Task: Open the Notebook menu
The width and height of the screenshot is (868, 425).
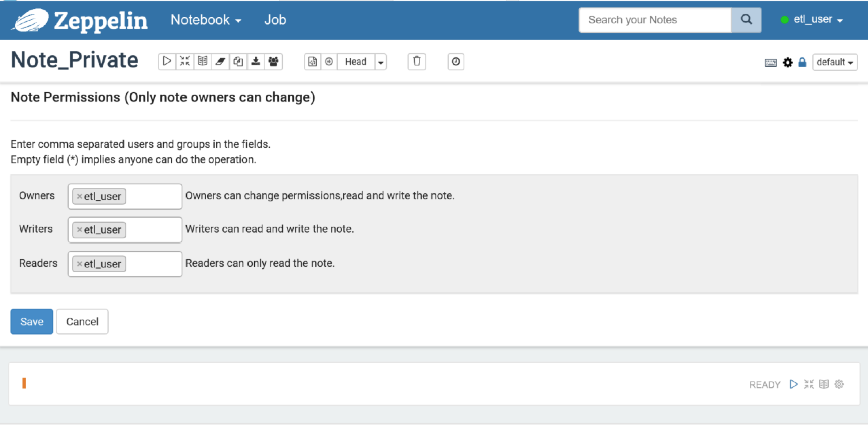Action: (x=206, y=20)
